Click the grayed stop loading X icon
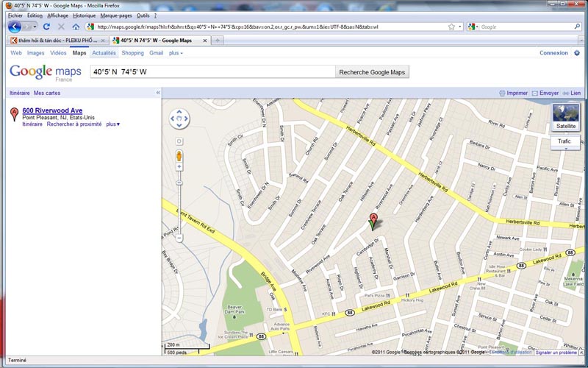 (61, 26)
